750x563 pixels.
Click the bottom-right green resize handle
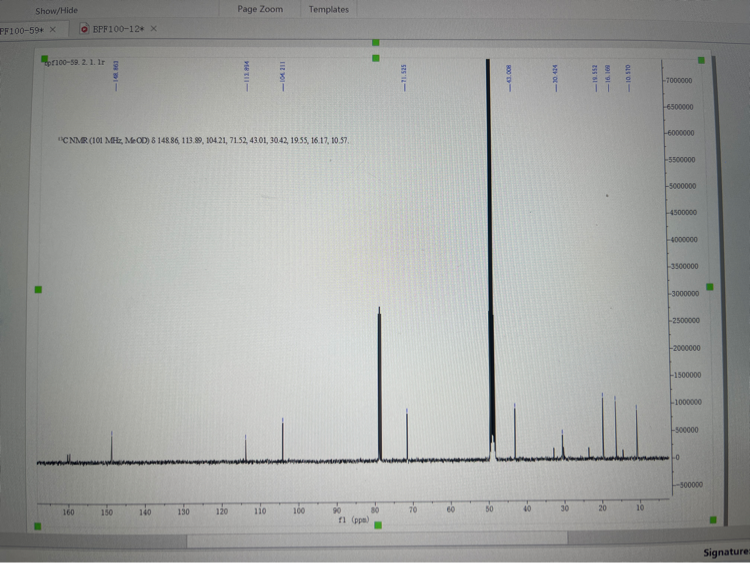click(712, 519)
